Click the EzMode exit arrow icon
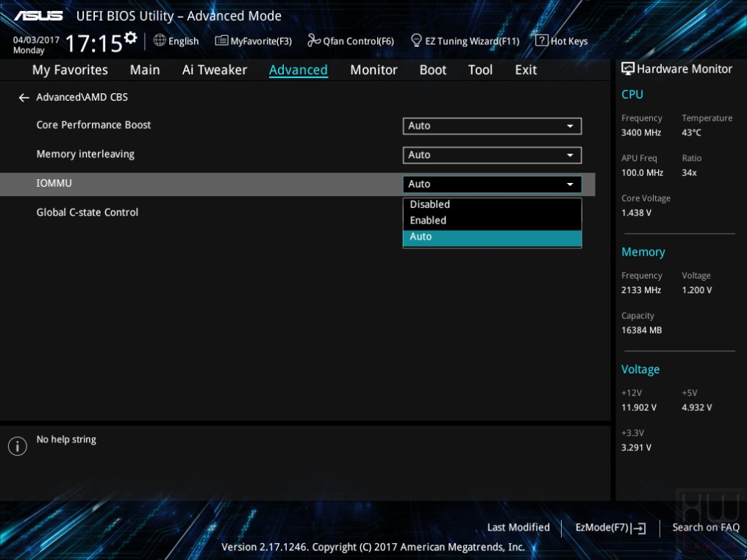Viewport: 747px width, 560px height. click(638, 528)
